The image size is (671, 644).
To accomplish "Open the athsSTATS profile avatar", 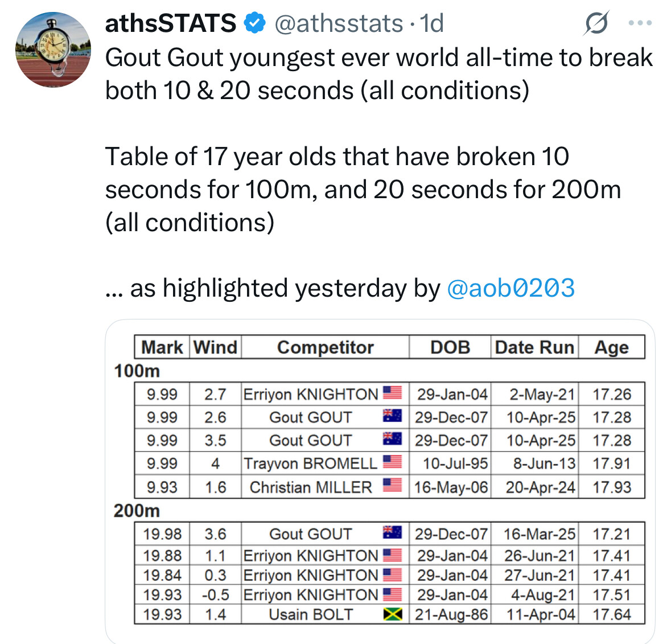I will pyautogui.click(x=53, y=50).
